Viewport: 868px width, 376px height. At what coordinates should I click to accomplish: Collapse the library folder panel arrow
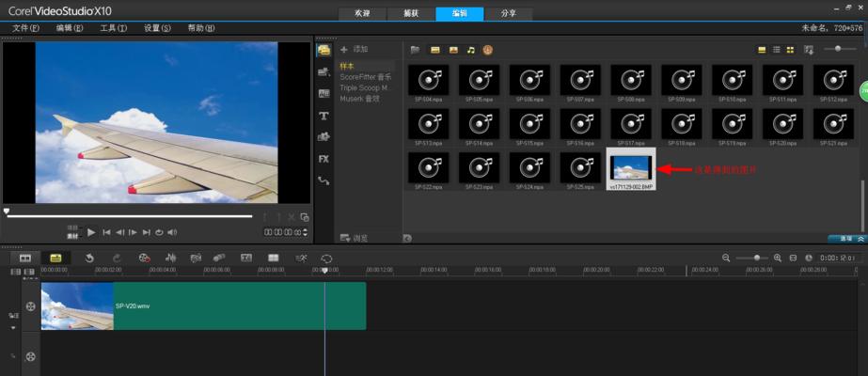[407, 239]
